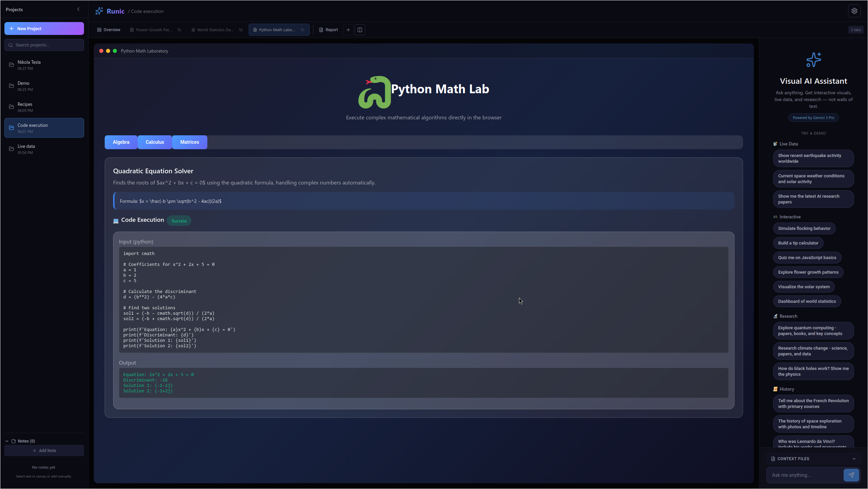Click the Runic sparkle logo
The height and width of the screenshot is (489, 868).
99,11
